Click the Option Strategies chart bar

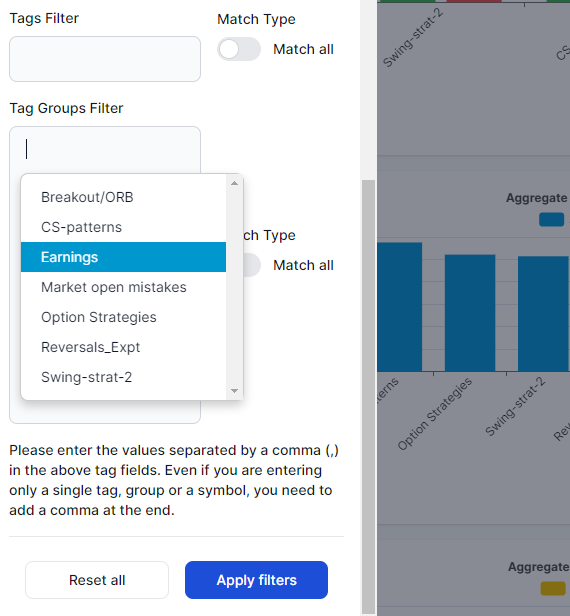[470, 313]
